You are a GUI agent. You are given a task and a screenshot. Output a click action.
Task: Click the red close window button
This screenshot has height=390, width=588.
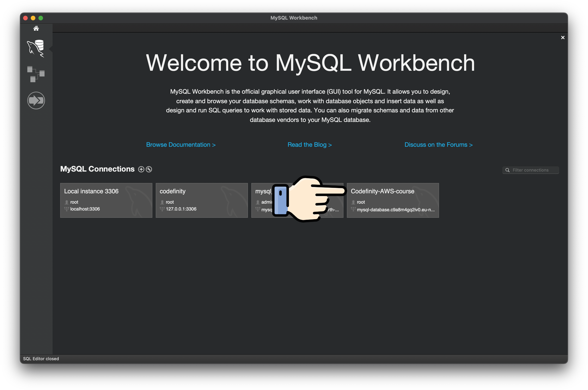(25, 18)
